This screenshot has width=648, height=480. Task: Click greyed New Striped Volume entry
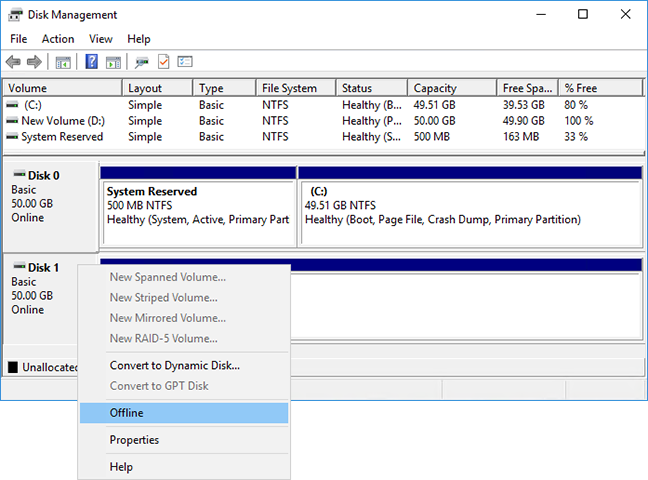pyautogui.click(x=184, y=298)
